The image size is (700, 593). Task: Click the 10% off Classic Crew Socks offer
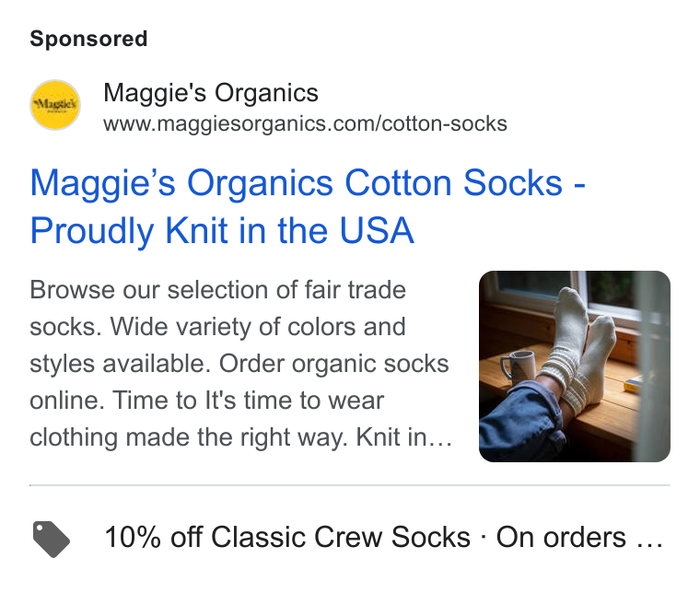click(287, 537)
